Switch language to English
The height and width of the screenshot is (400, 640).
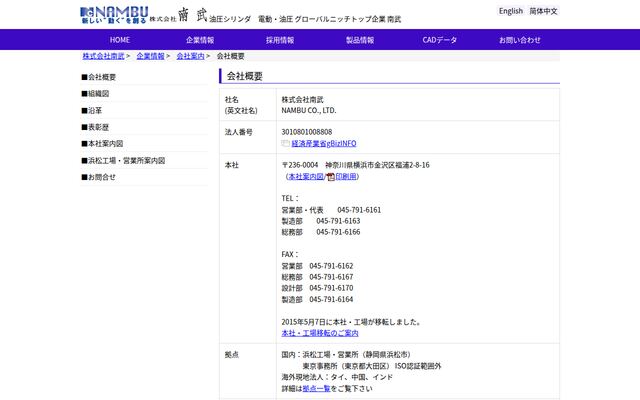(511, 11)
